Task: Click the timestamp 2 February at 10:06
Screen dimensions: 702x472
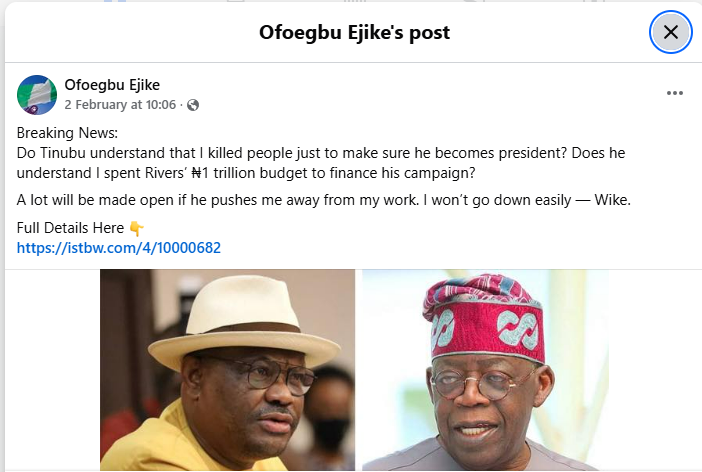Action: pyautogui.click(x=120, y=105)
